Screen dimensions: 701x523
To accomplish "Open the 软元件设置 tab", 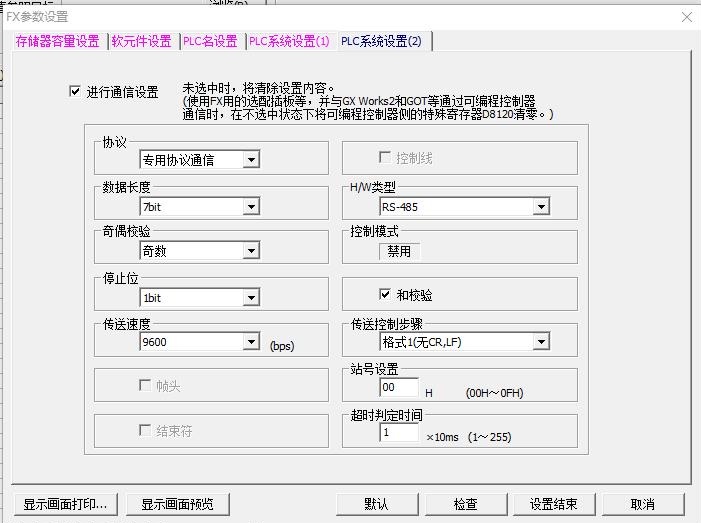I will pyautogui.click(x=141, y=41).
